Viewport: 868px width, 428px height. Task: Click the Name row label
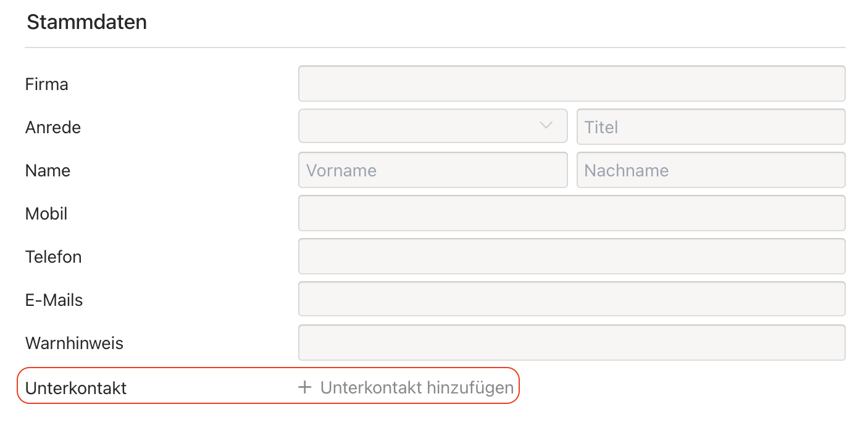[x=48, y=170]
